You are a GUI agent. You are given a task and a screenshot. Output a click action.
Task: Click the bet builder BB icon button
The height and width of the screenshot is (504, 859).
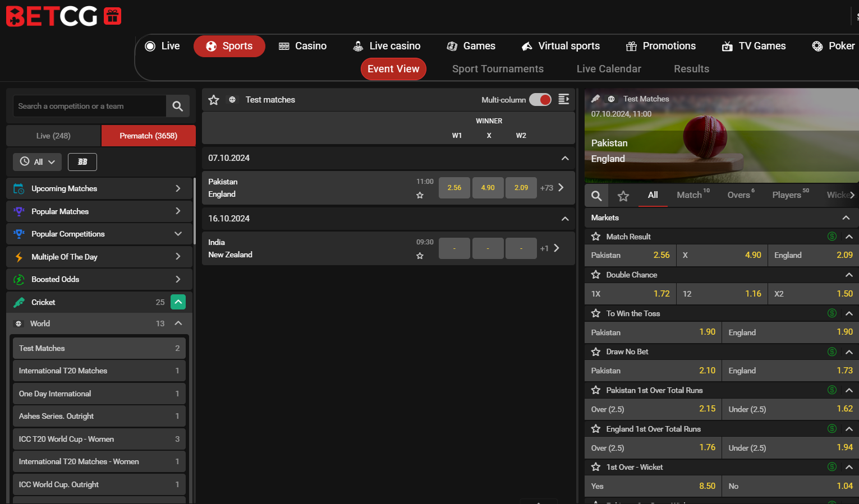pos(82,162)
